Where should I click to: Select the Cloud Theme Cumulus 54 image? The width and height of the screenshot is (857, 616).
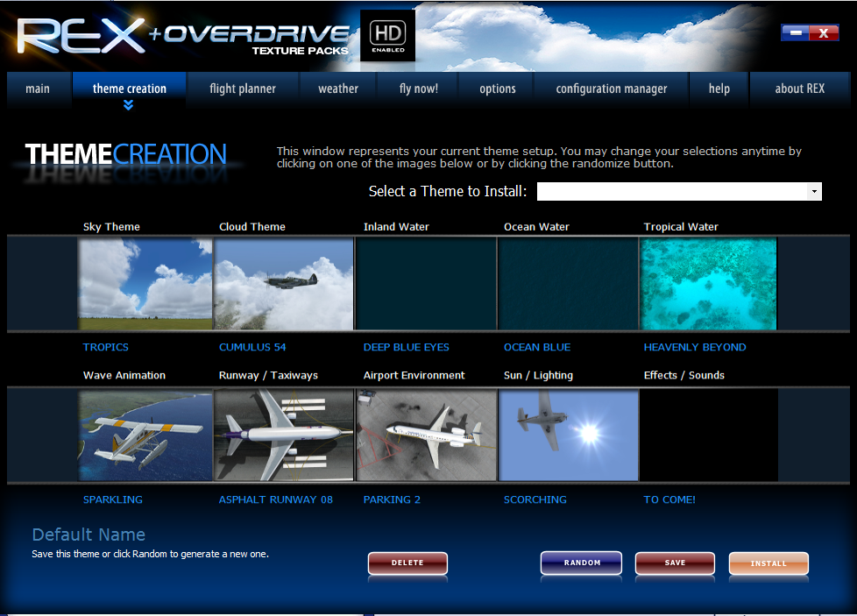point(284,284)
